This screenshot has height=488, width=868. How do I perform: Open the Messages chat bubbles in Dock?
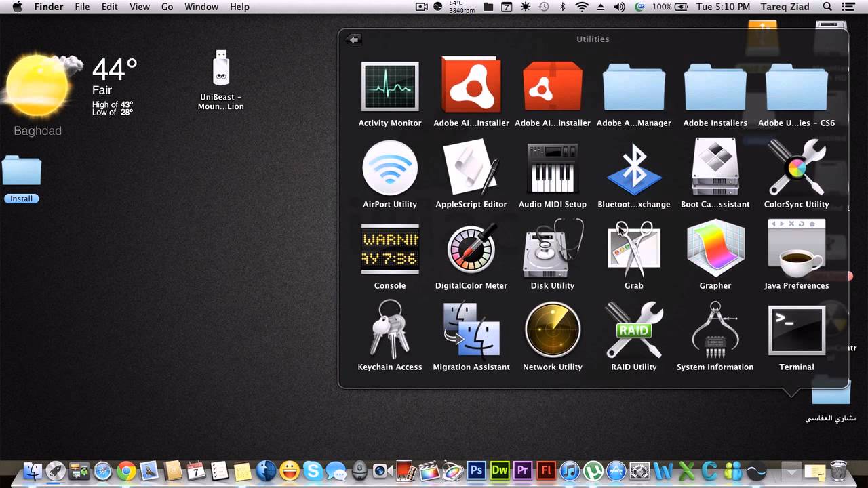[336, 470]
